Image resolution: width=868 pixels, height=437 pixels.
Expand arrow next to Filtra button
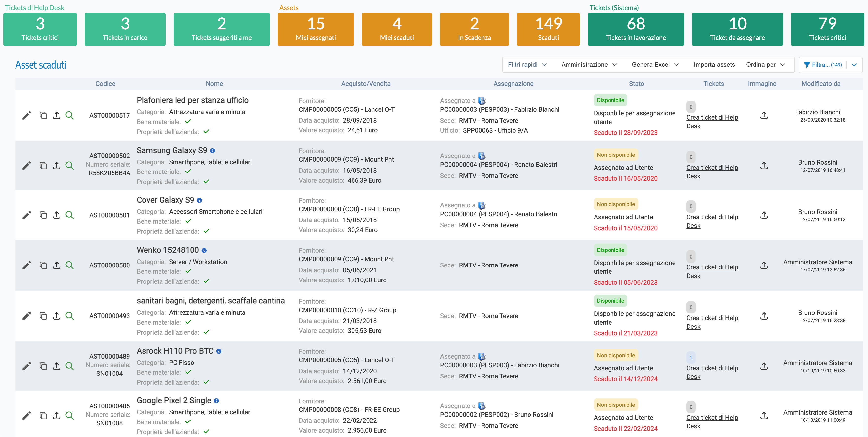pos(854,65)
